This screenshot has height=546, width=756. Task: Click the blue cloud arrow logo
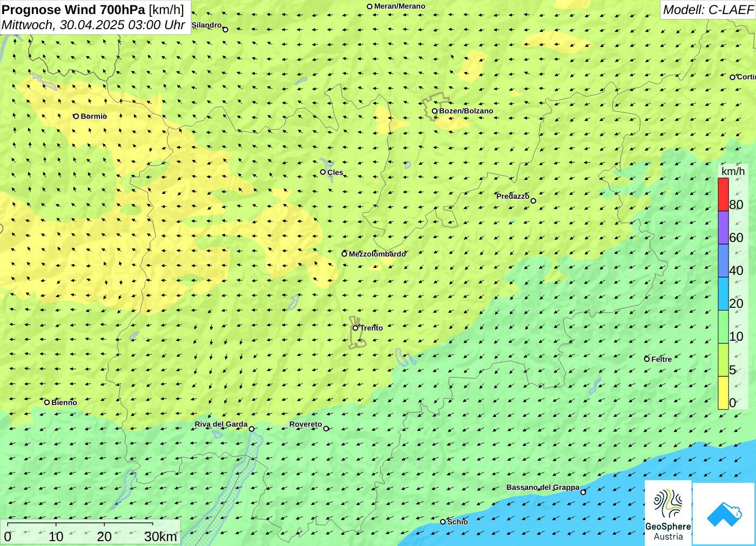[724, 514]
